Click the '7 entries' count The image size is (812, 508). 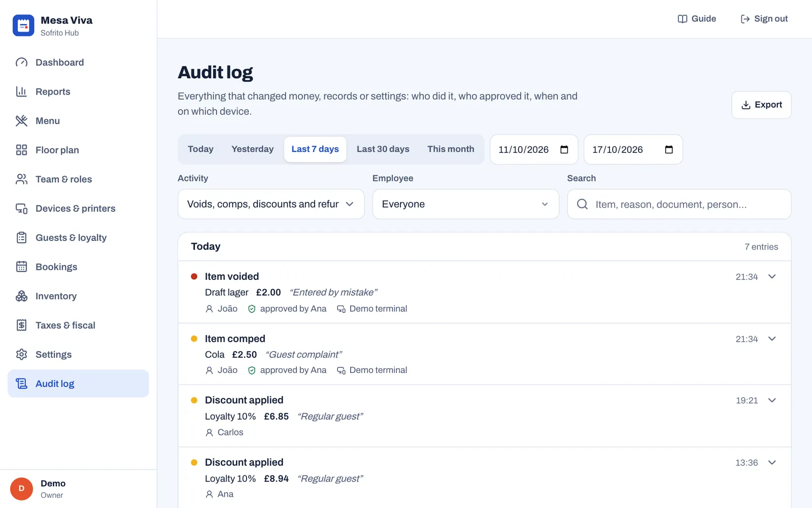pos(761,247)
